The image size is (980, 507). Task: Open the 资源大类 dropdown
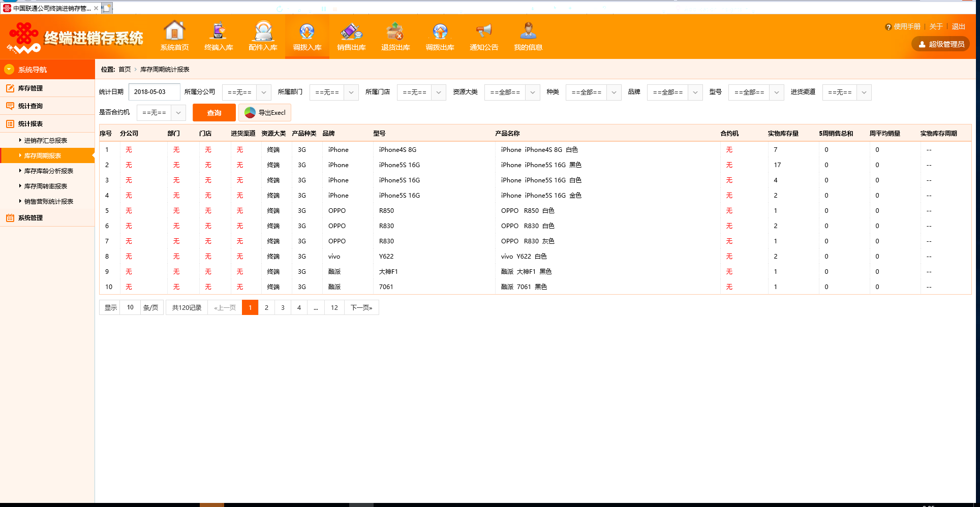pyautogui.click(x=512, y=92)
